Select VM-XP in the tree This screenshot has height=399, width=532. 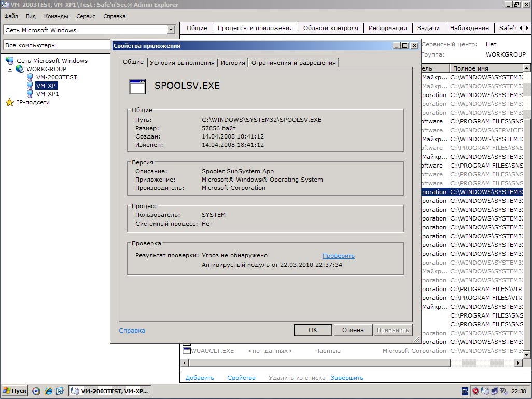coord(47,86)
